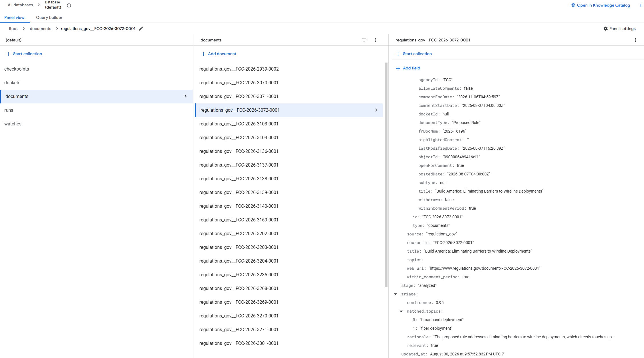Click the documents list scrollbar
Viewport: 644px width, 358px height.
tap(386, 175)
